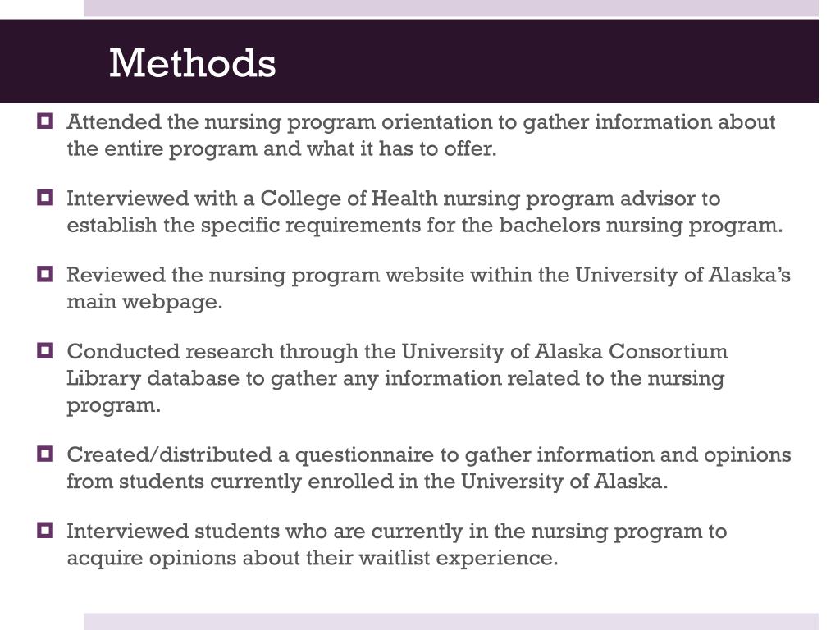Click the bullet square beside 'Attended the nursing program'
840x630 pixels.
(x=46, y=121)
